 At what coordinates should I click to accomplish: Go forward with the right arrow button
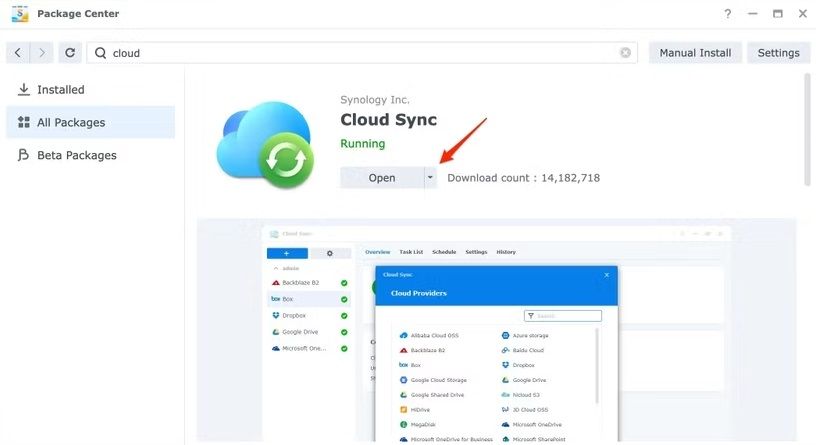(x=42, y=53)
